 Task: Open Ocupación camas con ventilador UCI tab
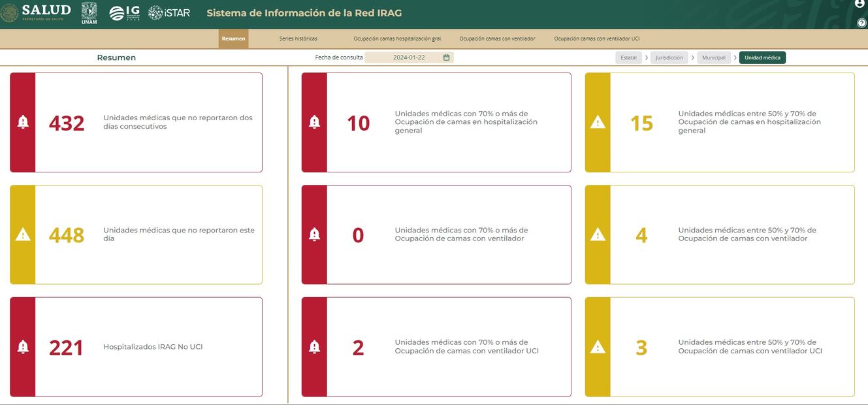(x=596, y=39)
